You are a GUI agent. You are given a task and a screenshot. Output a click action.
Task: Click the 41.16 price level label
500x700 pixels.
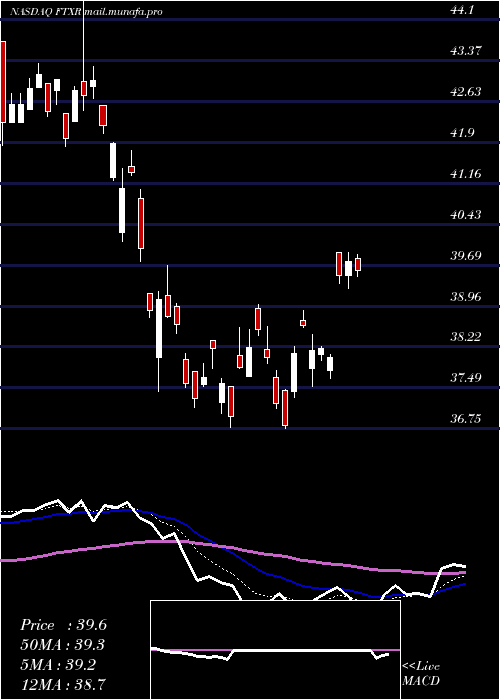click(x=467, y=173)
